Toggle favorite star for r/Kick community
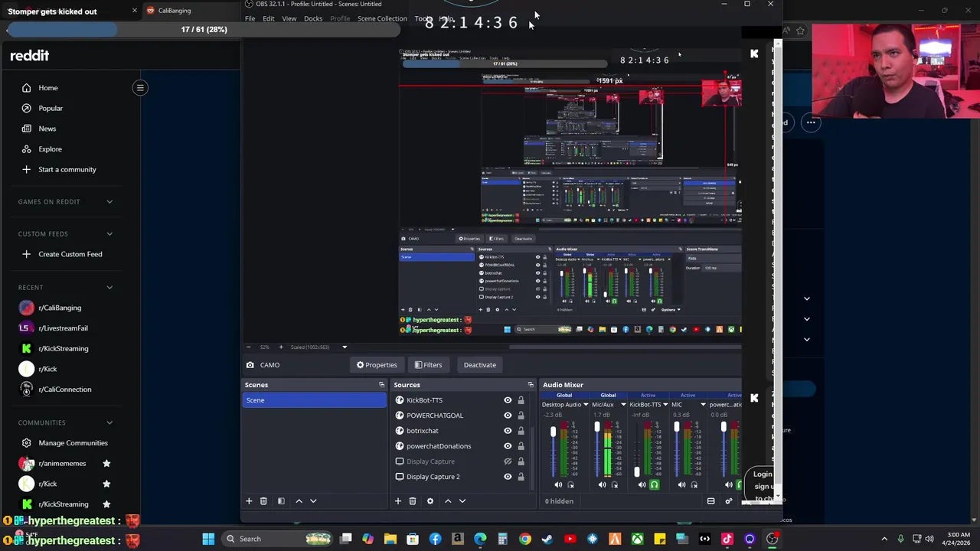 click(106, 484)
